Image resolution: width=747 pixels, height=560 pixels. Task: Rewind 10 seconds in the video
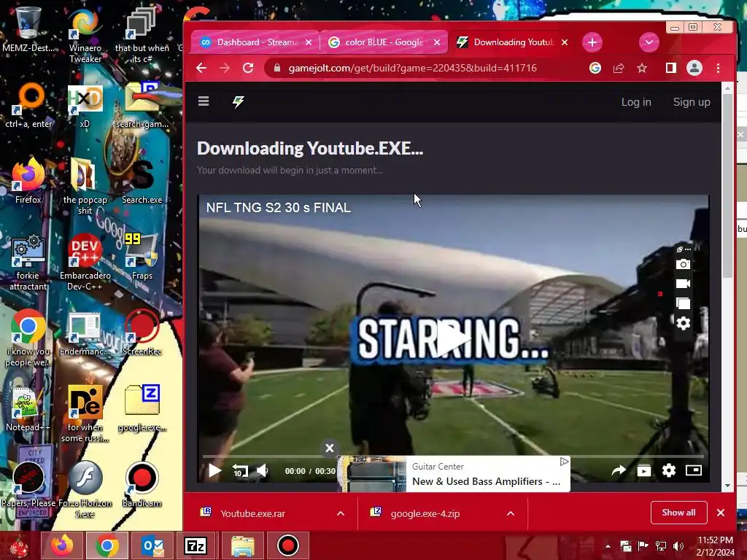pyautogui.click(x=240, y=471)
